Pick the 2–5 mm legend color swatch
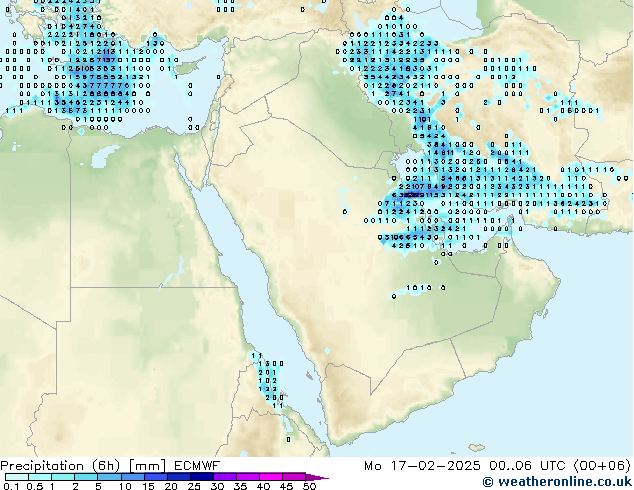 coord(86,477)
